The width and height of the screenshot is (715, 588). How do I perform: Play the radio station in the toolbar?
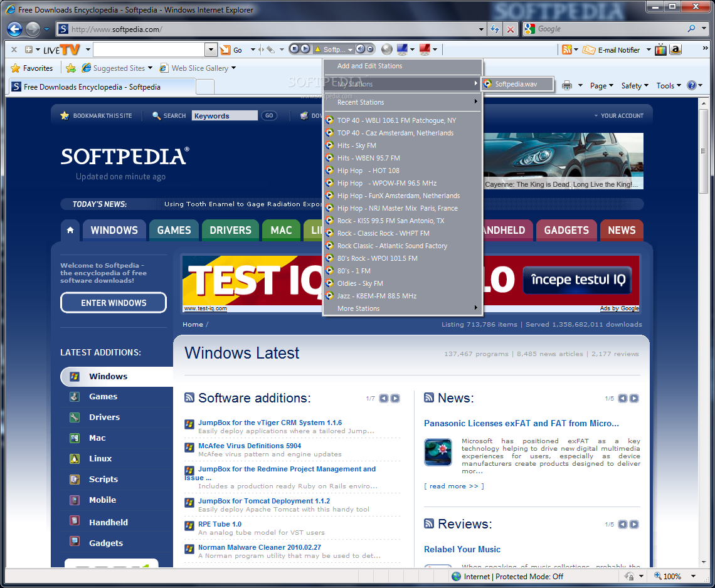coord(305,49)
